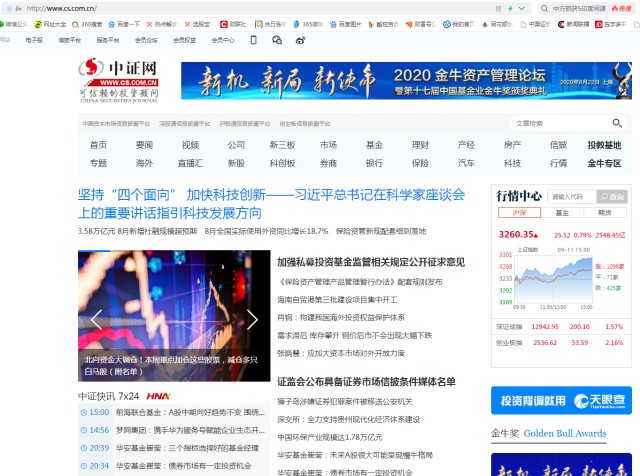This screenshot has height=476, width=640.
Task: Click the lightning icon in address bar
Action: [510, 8]
